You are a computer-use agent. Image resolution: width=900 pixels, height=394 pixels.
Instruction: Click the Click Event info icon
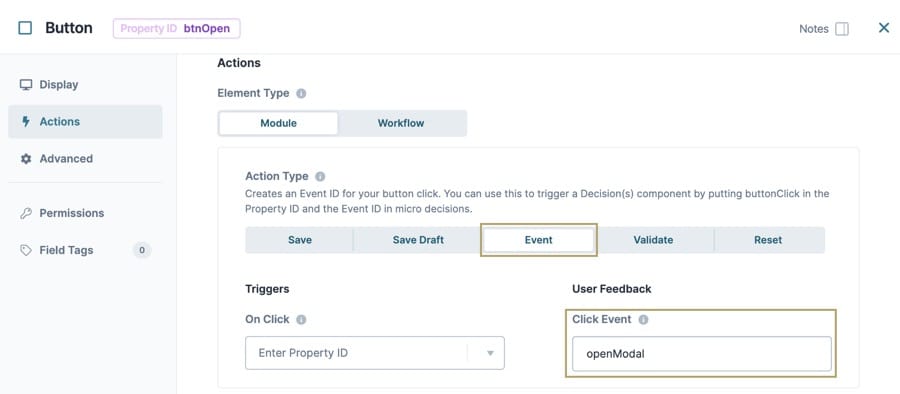(643, 320)
